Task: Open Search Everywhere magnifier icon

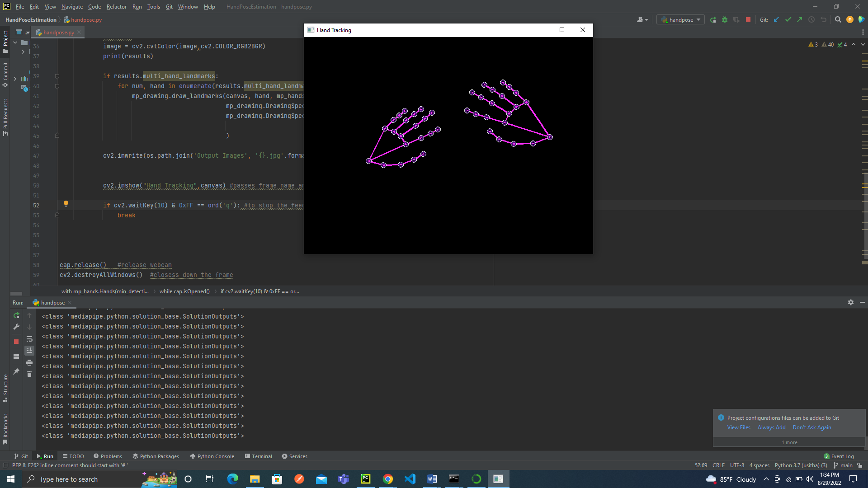Action: (838, 19)
